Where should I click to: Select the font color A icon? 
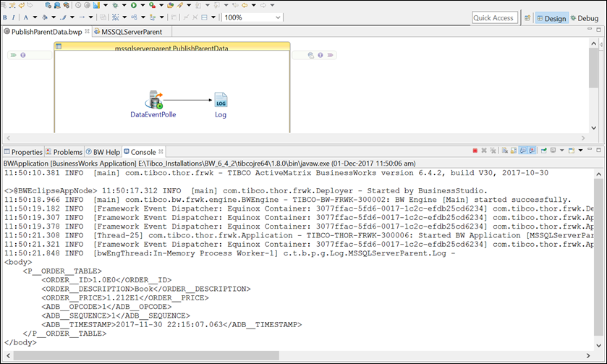(25, 17)
